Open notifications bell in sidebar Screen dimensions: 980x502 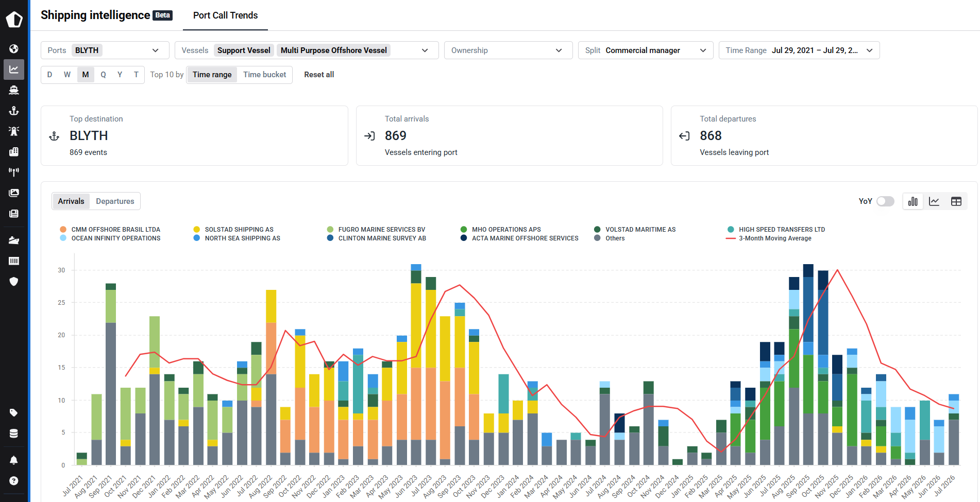tap(14, 460)
